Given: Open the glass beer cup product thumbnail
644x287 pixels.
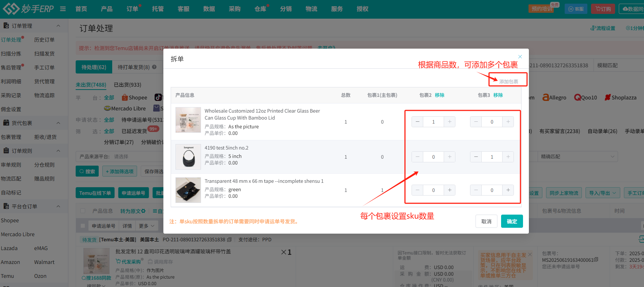Looking at the screenshot, I should coord(188,120).
